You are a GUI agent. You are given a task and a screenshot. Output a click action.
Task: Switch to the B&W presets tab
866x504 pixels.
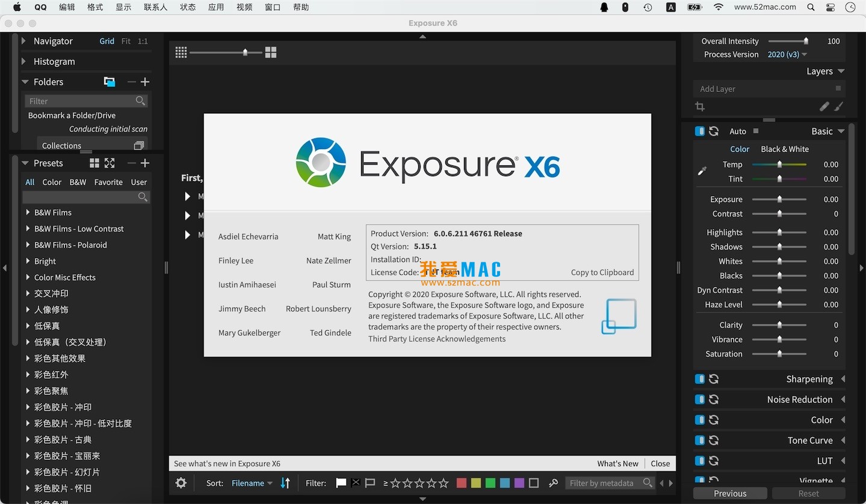tap(77, 182)
